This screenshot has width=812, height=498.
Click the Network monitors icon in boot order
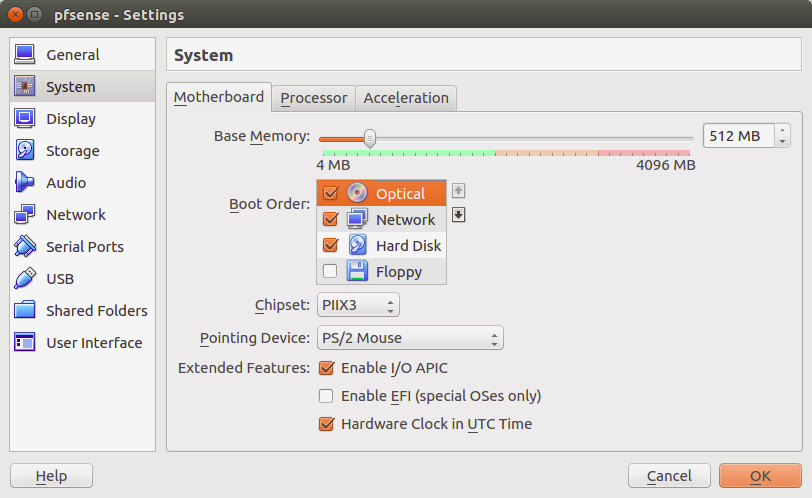(357, 219)
